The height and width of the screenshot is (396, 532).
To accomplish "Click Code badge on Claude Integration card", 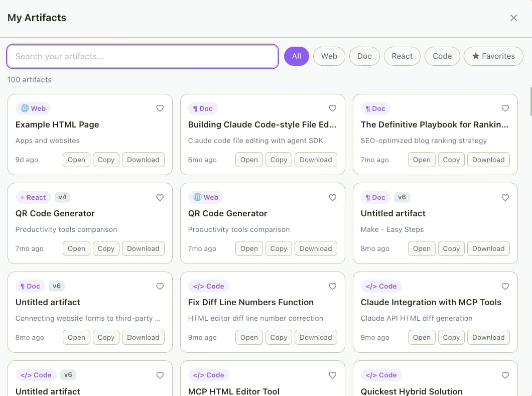I will (x=381, y=287).
